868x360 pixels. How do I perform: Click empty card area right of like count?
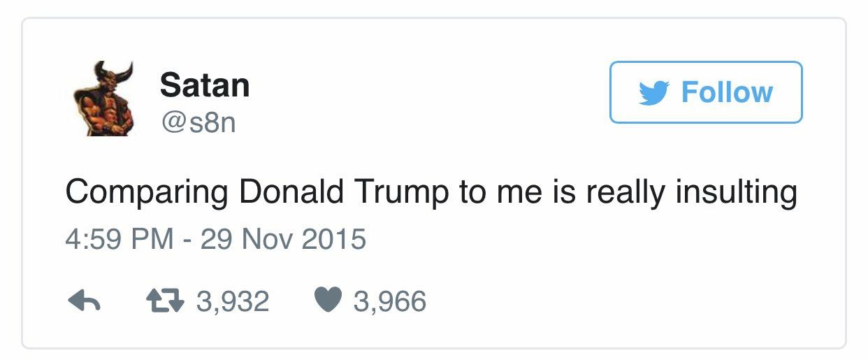pyautogui.click(x=629, y=301)
